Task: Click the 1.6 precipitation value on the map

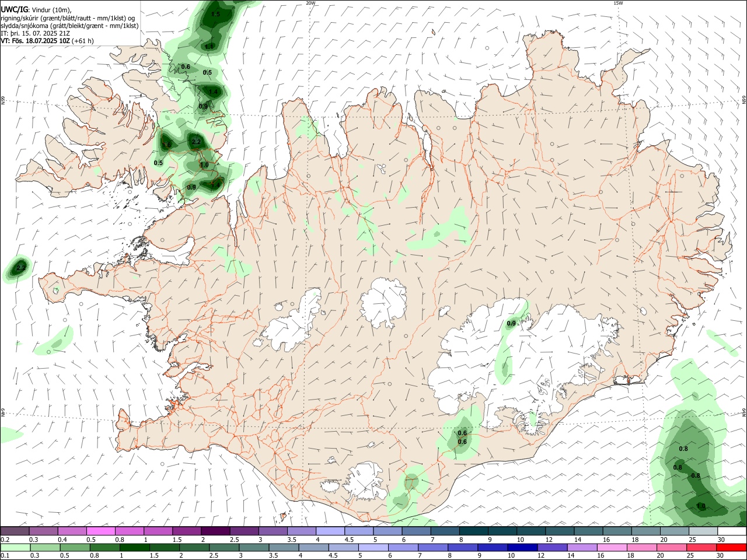Action: tap(166, 145)
